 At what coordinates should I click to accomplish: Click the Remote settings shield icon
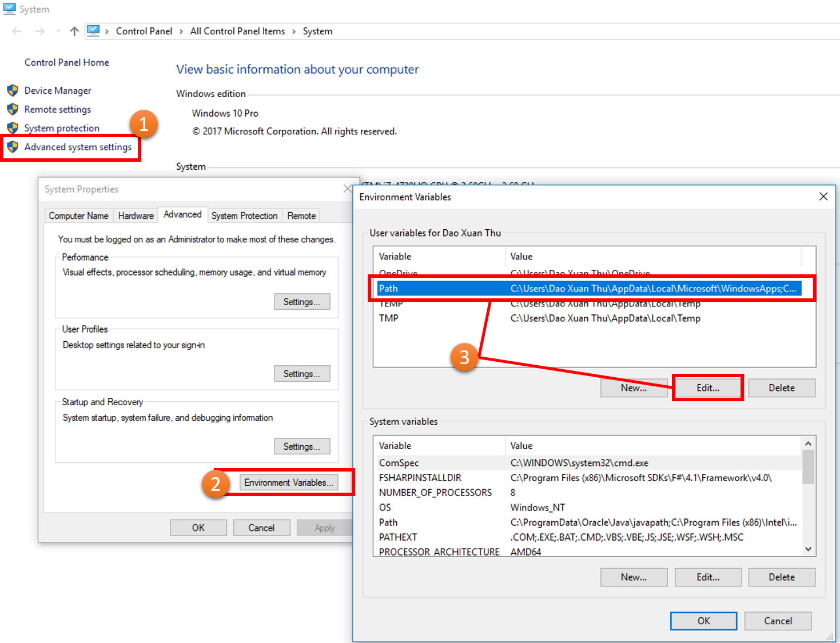(x=13, y=109)
